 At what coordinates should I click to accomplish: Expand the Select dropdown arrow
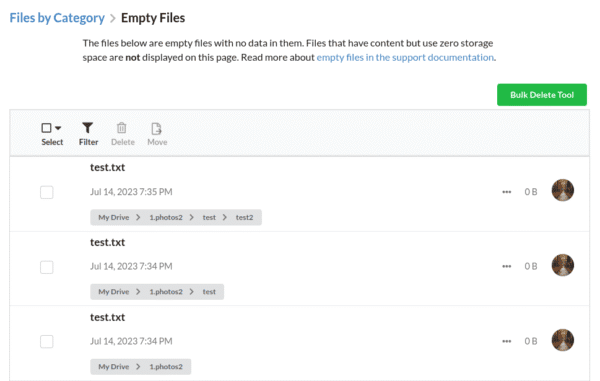click(x=58, y=128)
